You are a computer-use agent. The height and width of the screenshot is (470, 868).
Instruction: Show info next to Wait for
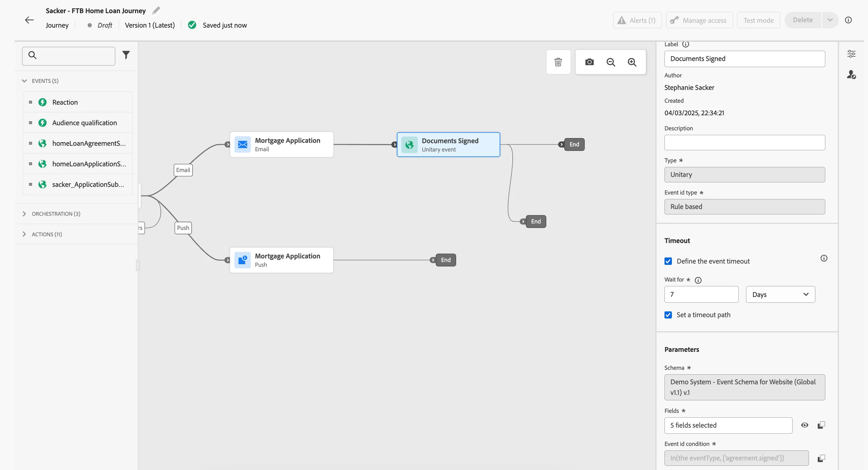pos(698,280)
